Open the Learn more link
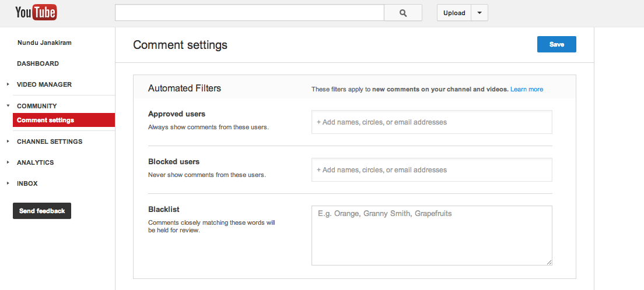The height and width of the screenshot is (290, 644). pyautogui.click(x=526, y=89)
